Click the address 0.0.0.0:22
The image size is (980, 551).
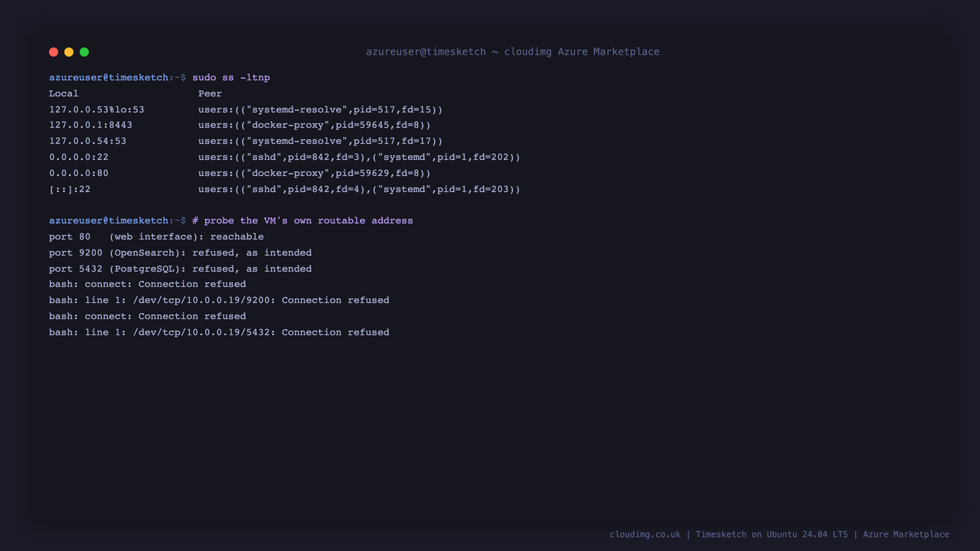point(79,157)
